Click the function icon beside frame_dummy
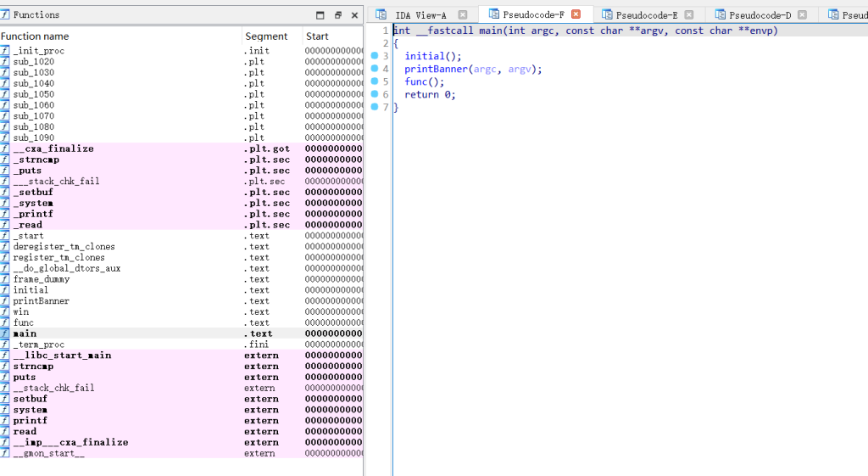This screenshot has height=476, width=868. click(x=5, y=279)
